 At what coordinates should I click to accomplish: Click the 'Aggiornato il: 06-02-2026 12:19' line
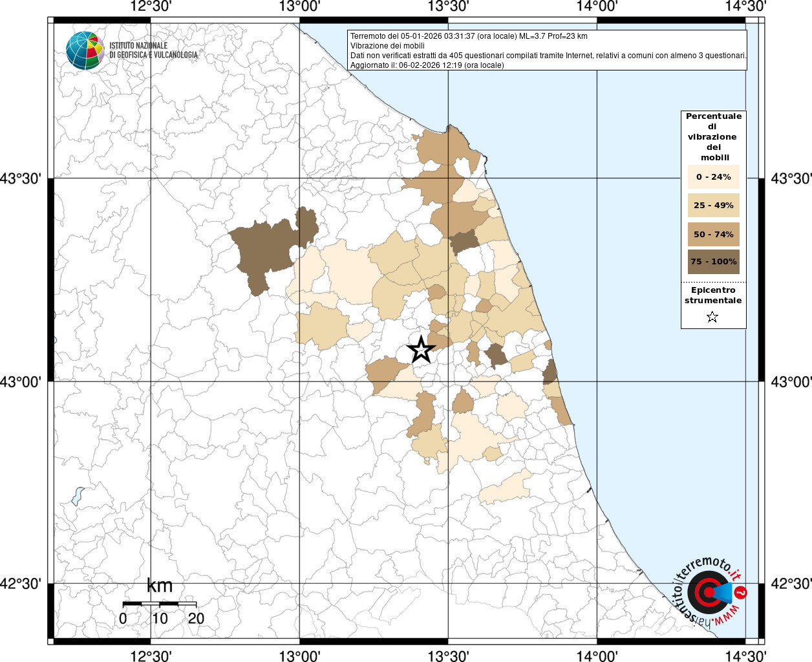(427, 65)
